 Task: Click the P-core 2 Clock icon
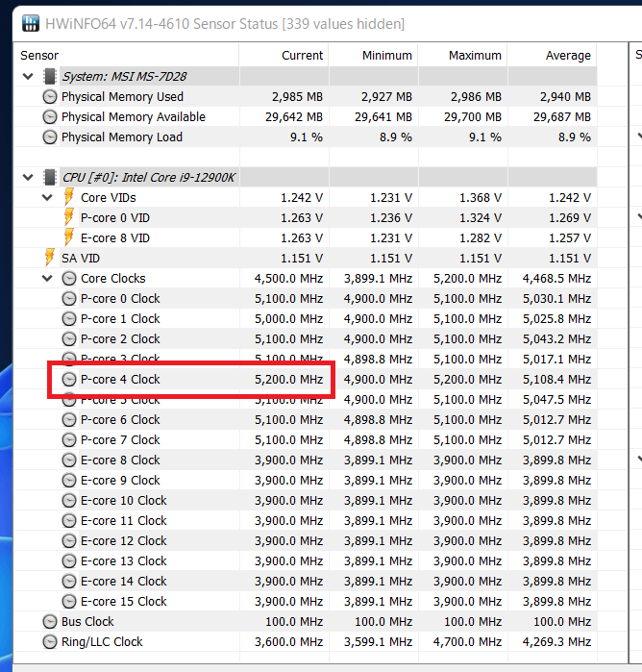(69, 339)
